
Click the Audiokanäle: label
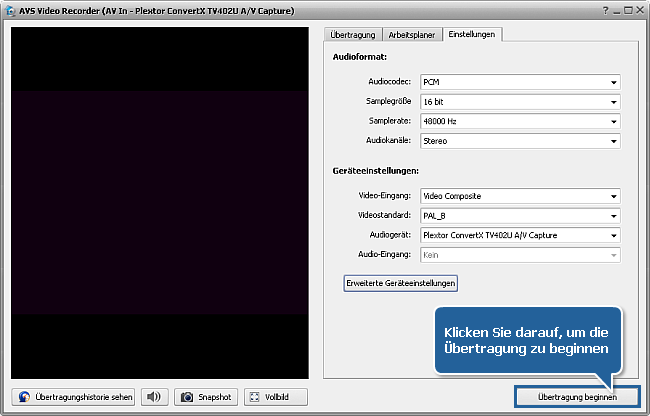tap(388, 140)
